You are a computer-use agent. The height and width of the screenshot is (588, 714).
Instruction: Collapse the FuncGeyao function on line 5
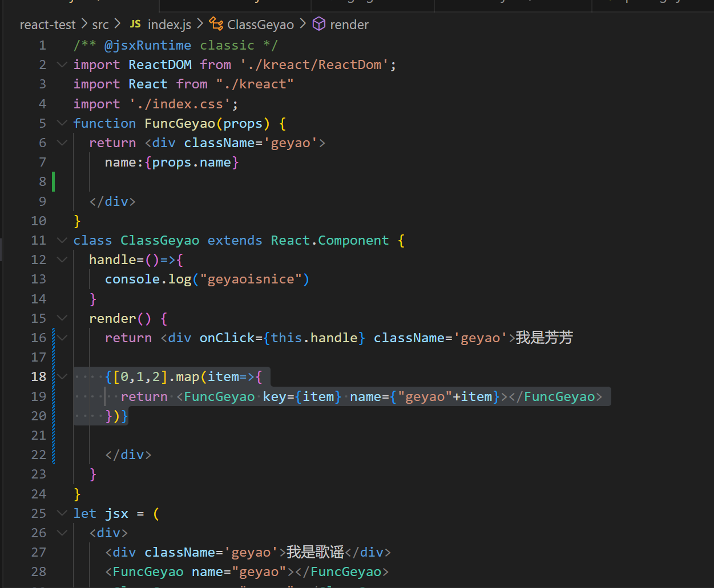pyautogui.click(x=62, y=123)
